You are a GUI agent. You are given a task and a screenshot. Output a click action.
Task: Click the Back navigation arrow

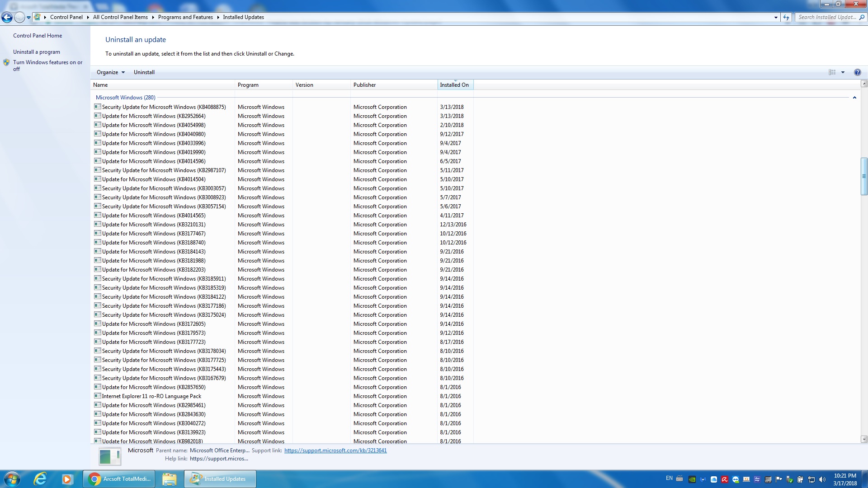tap(7, 18)
